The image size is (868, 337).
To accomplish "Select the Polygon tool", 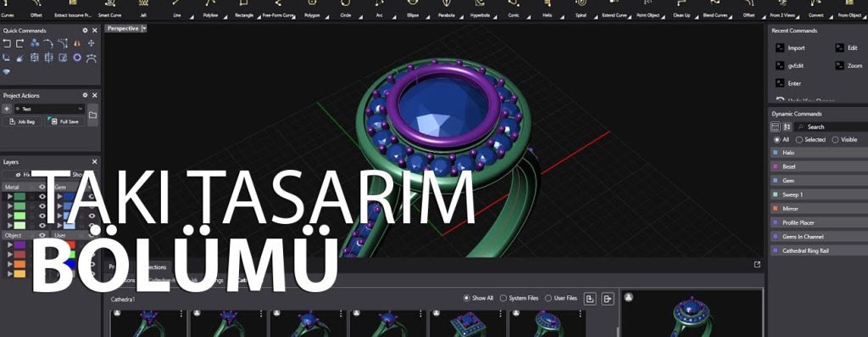I will pyautogui.click(x=312, y=9).
